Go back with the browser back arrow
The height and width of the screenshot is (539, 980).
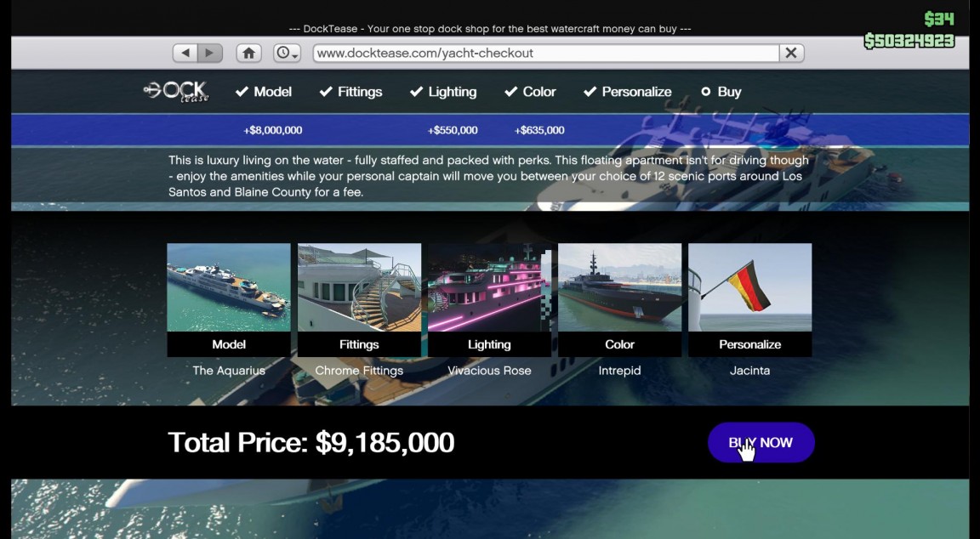pos(185,53)
